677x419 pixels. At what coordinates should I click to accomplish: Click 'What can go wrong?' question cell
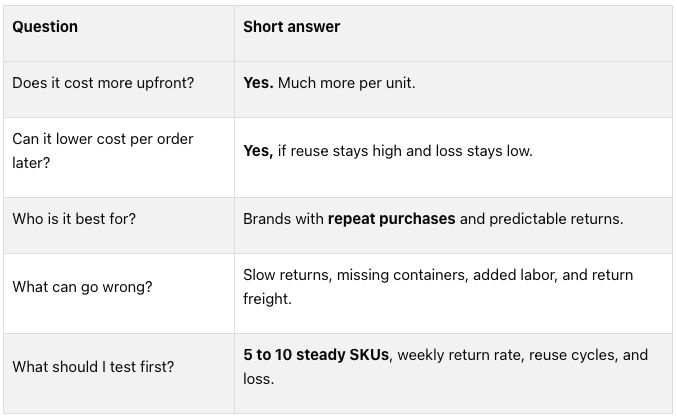point(82,287)
